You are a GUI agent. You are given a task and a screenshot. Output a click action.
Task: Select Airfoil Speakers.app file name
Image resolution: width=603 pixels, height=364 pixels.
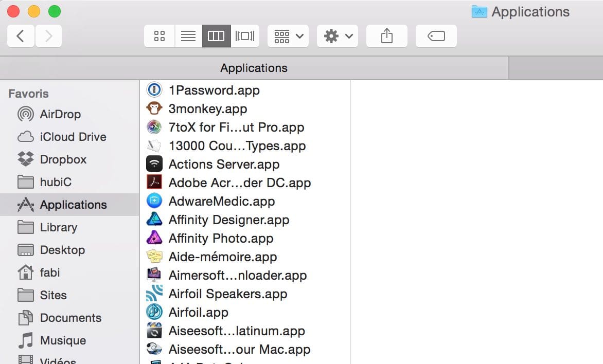coord(227,293)
